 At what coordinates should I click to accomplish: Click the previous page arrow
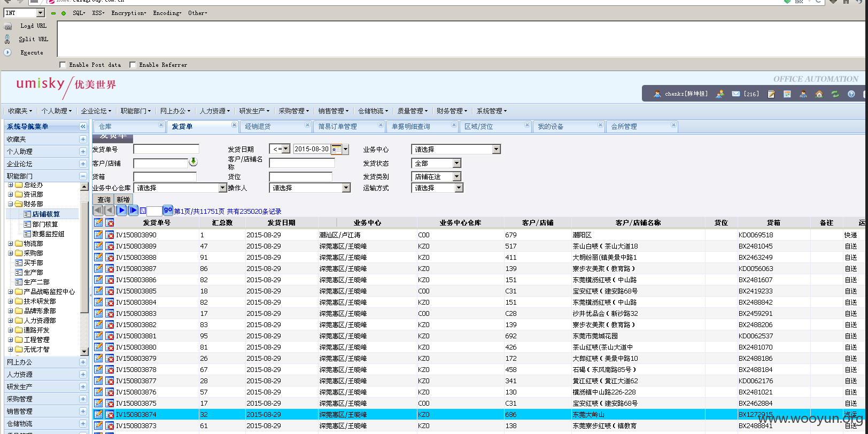coord(110,211)
